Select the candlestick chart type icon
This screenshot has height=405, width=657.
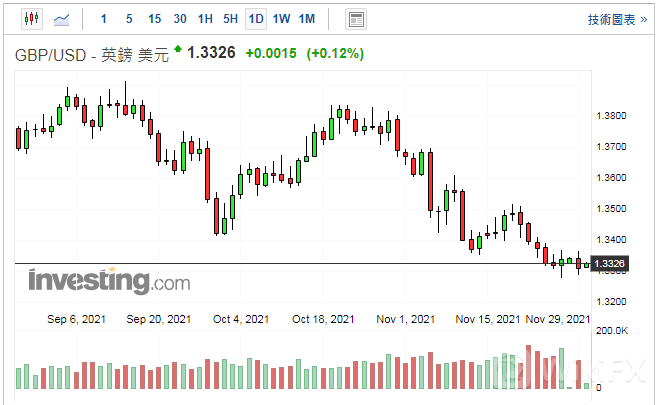30,19
